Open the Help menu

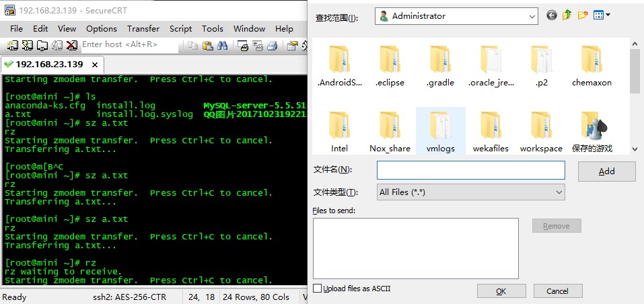coord(284,29)
